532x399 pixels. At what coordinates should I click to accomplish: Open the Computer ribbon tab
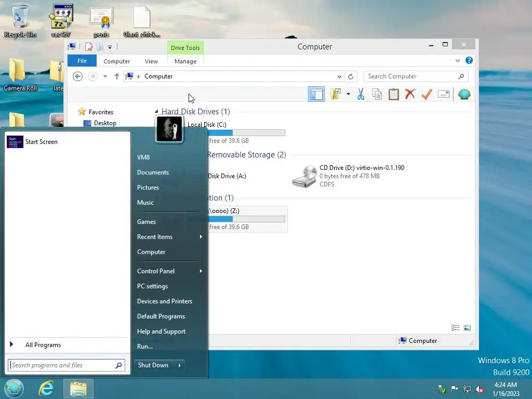tap(116, 61)
